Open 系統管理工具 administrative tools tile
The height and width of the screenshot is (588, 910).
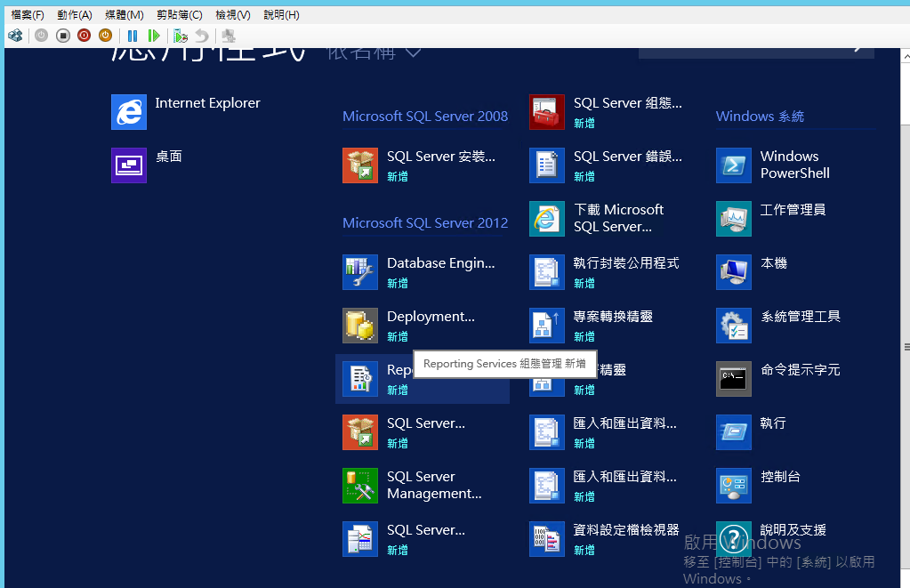(778, 326)
